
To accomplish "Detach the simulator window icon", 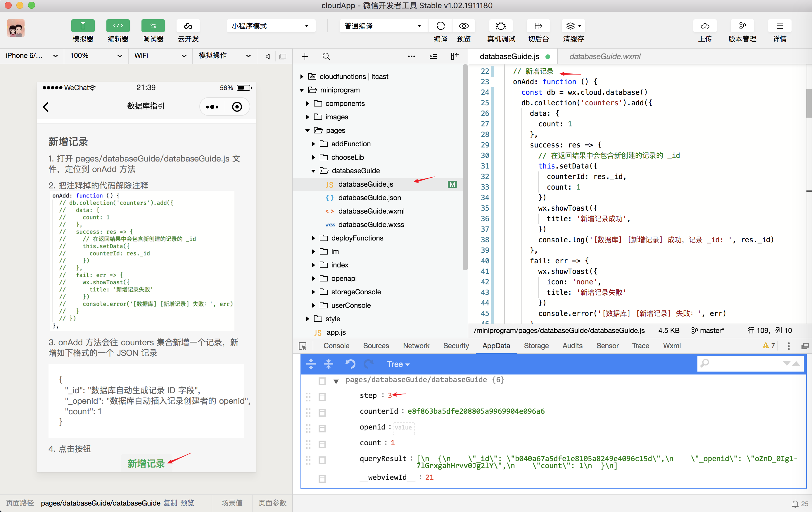I will (x=283, y=56).
